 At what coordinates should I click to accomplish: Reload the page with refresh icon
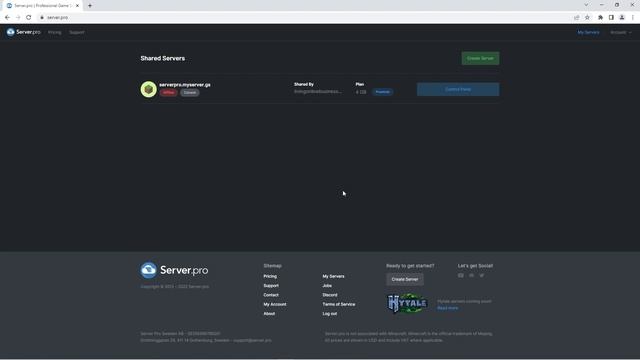click(29, 18)
